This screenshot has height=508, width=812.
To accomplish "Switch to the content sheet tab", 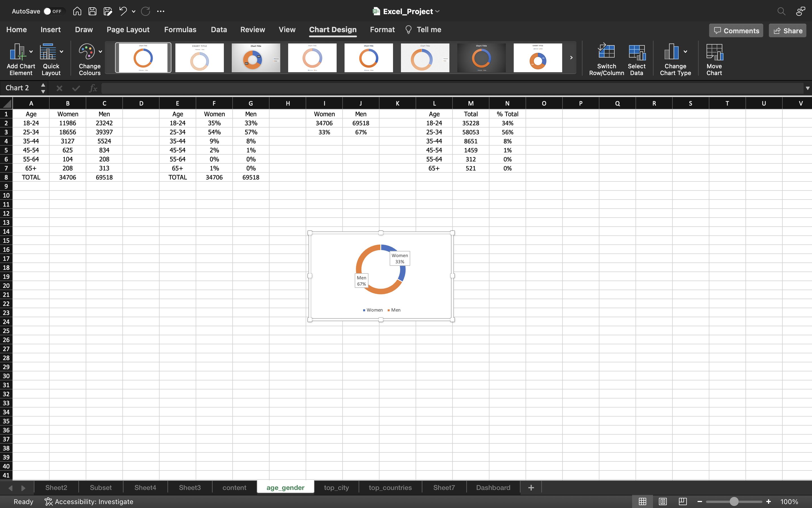I will pyautogui.click(x=234, y=487).
